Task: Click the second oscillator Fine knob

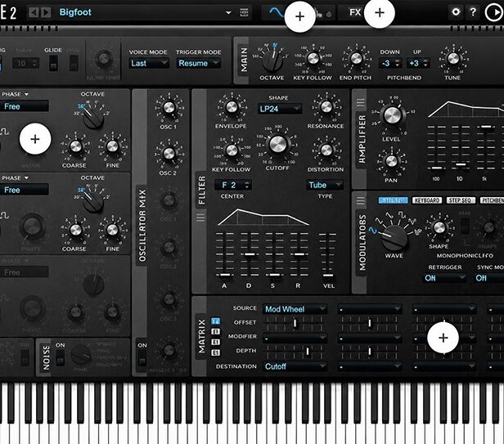Action: pyautogui.click(x=112, y=230)
